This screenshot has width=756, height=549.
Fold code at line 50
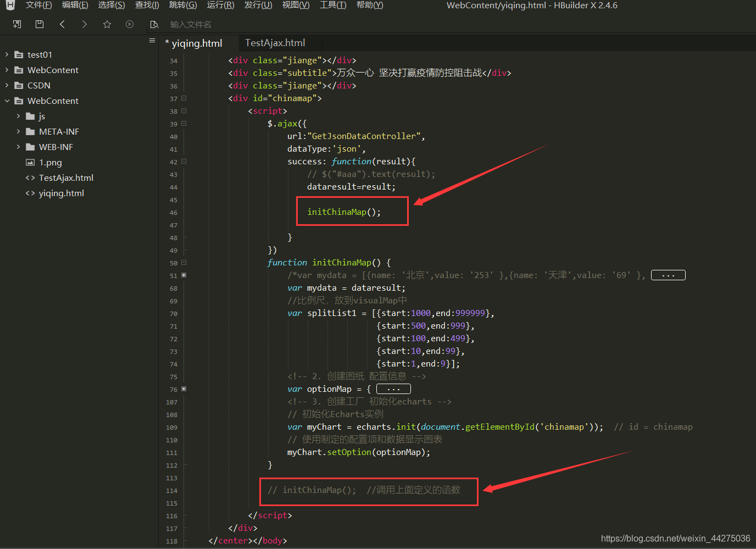point(184,263)
